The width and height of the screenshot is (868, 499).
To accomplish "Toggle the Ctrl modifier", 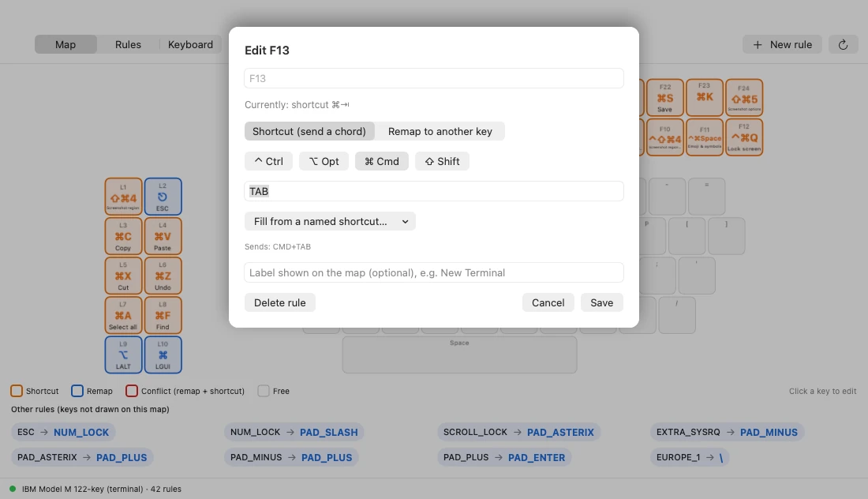I will pos(268,161).
